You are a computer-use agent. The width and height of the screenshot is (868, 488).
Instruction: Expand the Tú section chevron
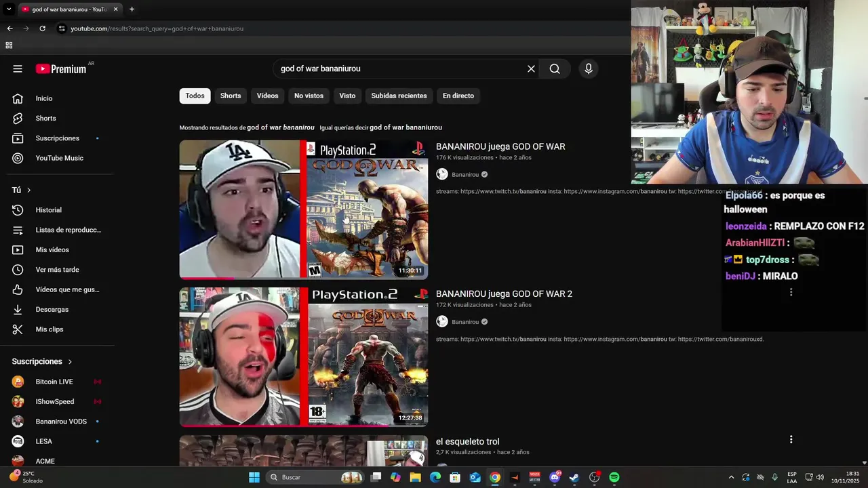pos(28,190)
